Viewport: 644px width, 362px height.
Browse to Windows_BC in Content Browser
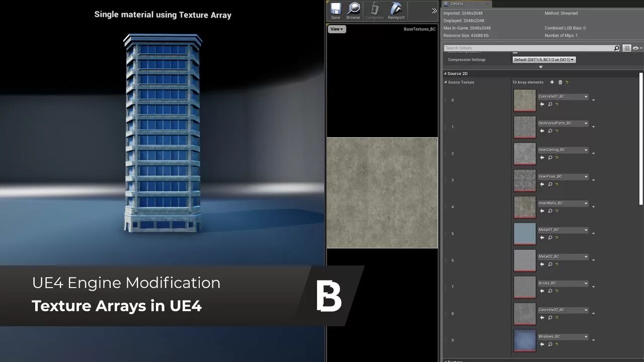[x=550, y=344]
